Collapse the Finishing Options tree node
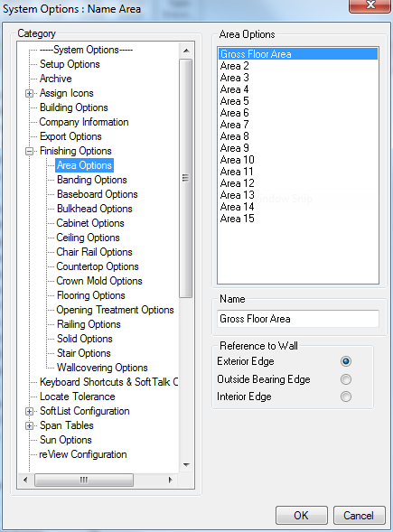 [30, 151]
